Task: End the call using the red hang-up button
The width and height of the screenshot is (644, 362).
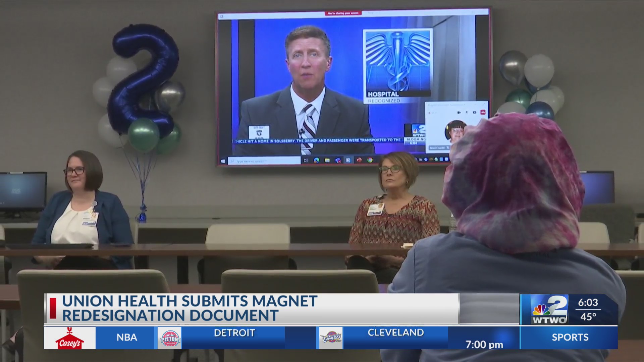Action: 483,113
